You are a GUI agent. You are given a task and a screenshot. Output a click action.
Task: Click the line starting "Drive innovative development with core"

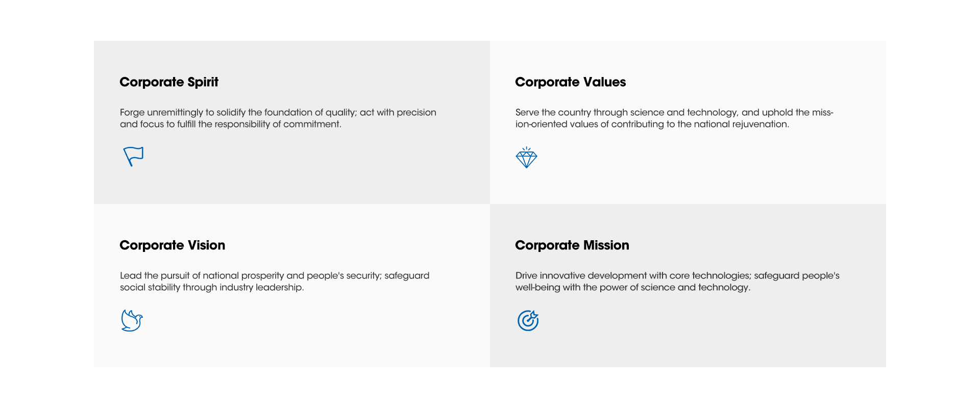click(677, 275)
